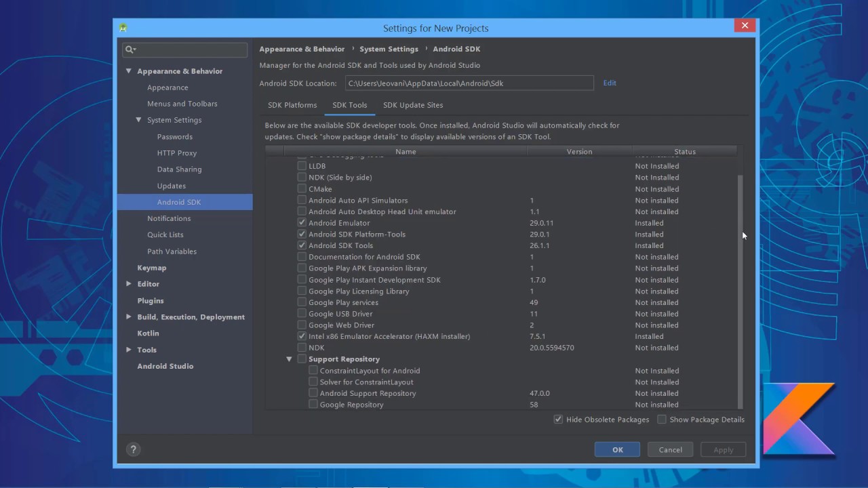Check the Support Repository group checkbox

(x=302, y=359)
